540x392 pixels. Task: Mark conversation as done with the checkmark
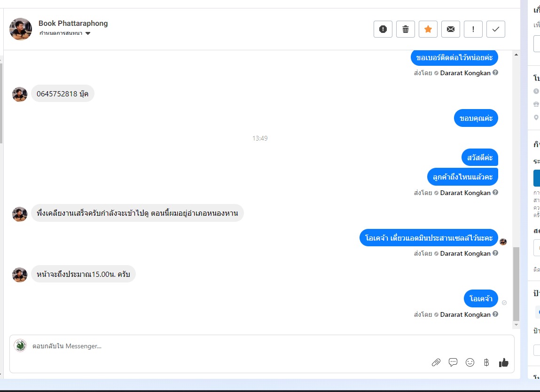pyautogui.click(x=495, y=29)
